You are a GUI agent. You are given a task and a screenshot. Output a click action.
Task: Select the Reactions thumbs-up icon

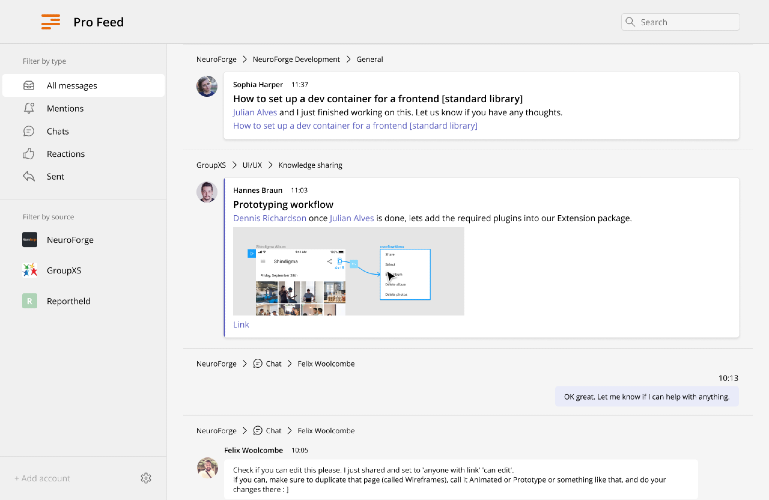click(29, 153)
